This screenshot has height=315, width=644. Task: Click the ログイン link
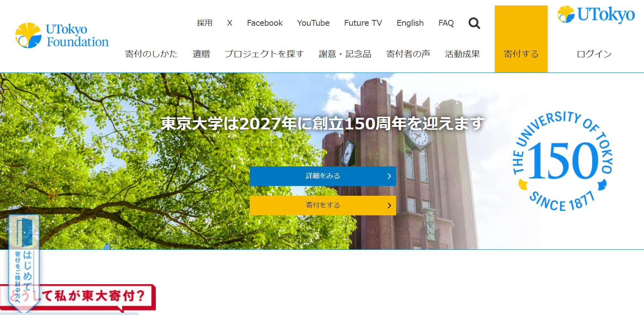[x=594, y=54]
